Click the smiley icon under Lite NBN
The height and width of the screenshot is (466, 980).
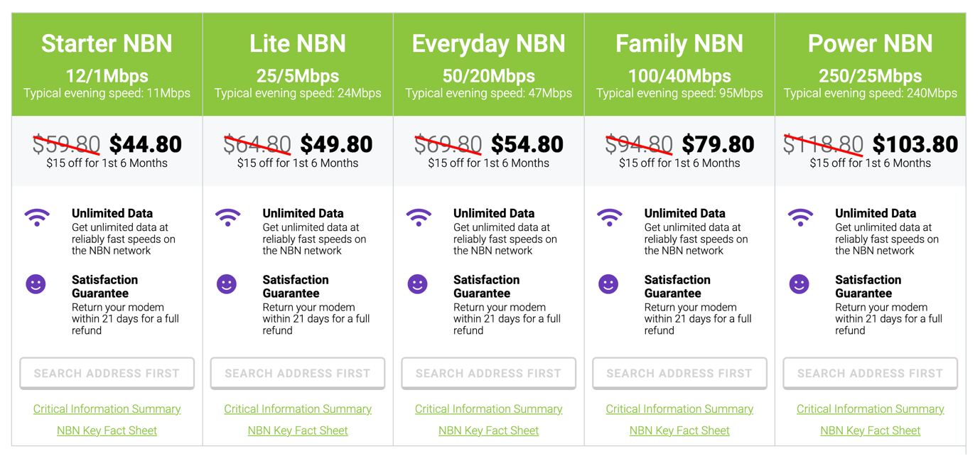click(227, 283)
